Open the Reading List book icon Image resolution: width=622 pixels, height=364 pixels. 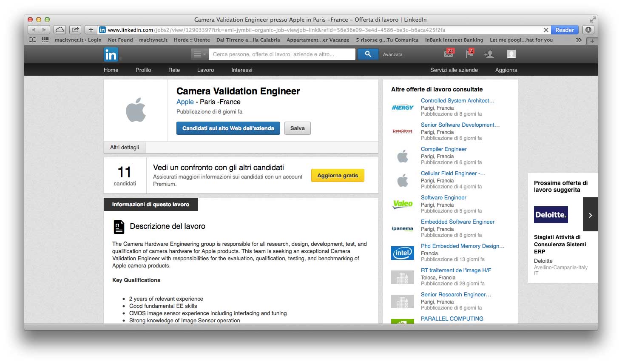(x=32, y=40)
